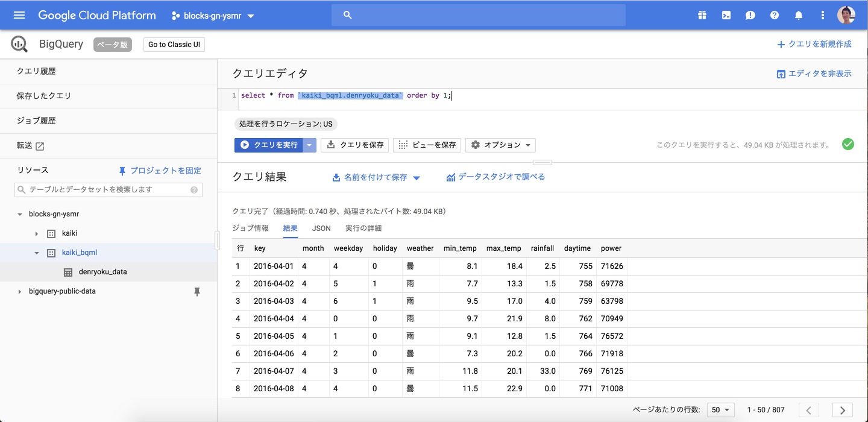The width and height of the screenshot is (868, 422).
Task: Open the three-dot settings menu
Action: coord(823,15)
